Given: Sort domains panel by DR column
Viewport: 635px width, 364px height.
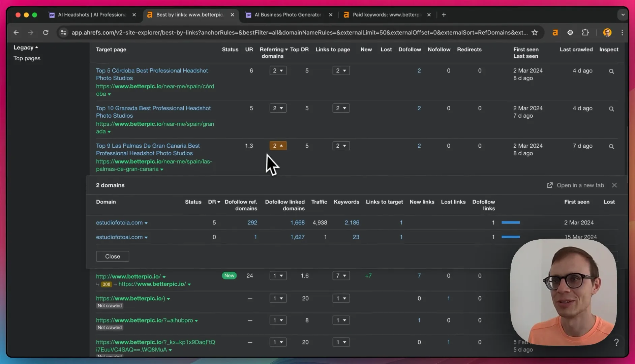Looking at the screenshot, I should 214,202.
